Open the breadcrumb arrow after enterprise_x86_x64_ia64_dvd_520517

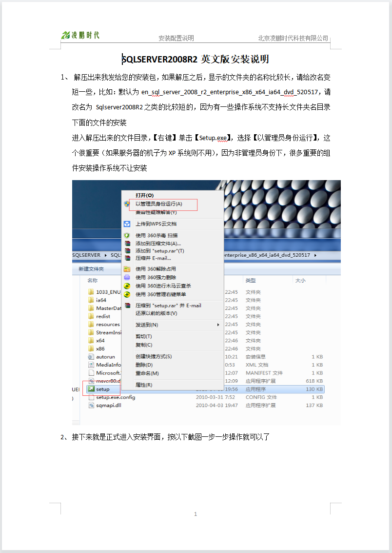click(315, 255)
